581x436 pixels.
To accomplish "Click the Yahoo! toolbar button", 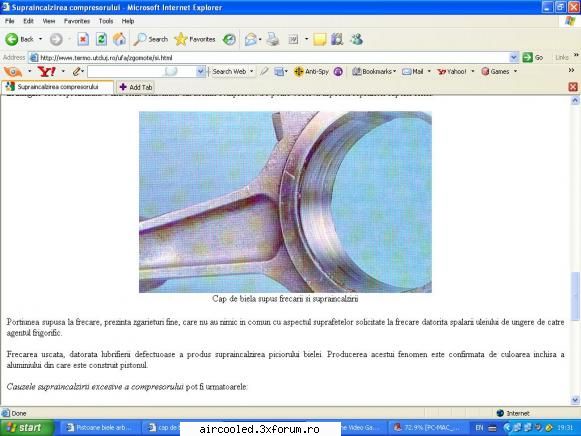I will (452, 71).
